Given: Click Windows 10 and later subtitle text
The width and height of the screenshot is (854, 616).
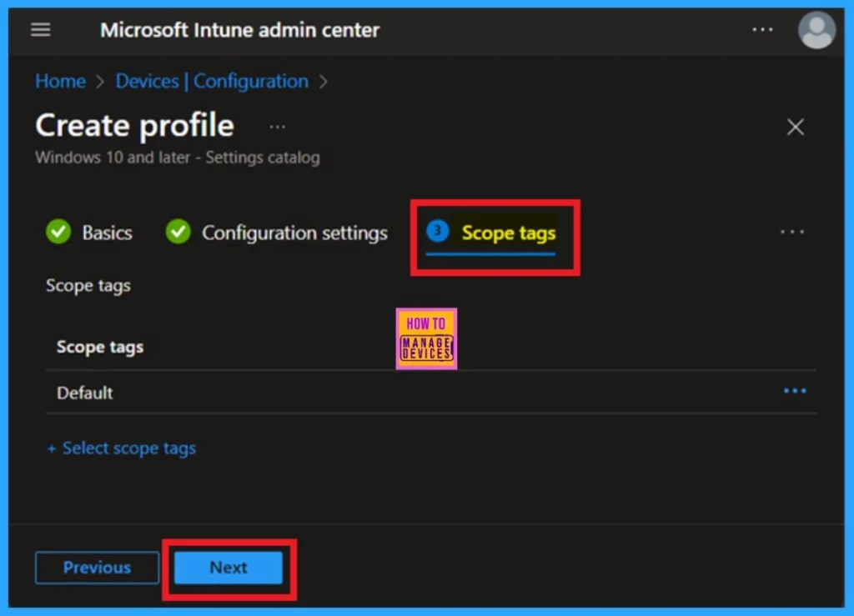Looking at the screenshot, I should point(178,158).
